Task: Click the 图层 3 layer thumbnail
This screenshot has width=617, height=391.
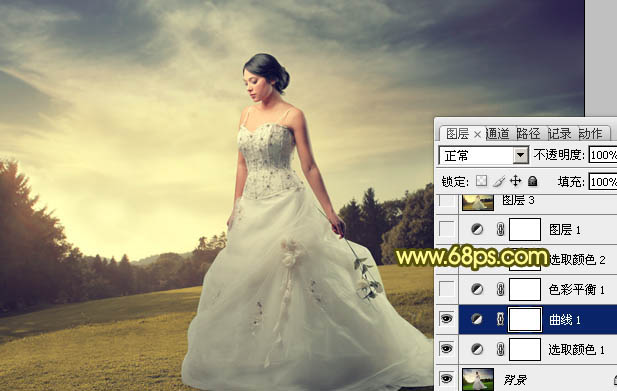Action: (478, 202)
